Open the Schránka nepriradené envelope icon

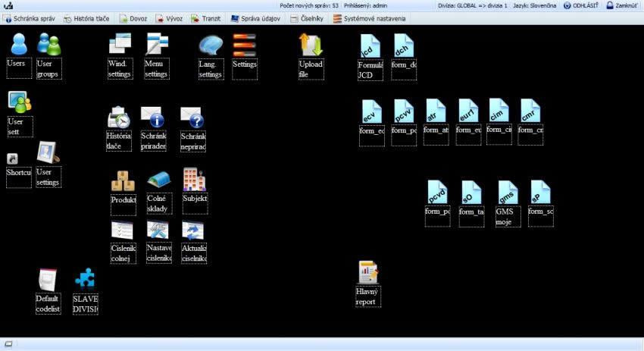192,118
